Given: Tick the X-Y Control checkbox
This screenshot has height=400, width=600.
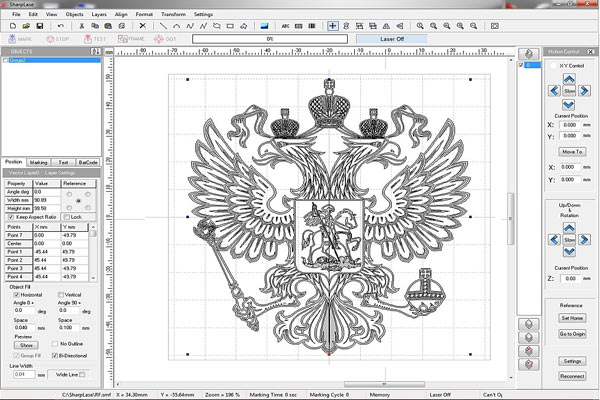Looking at the screenshot, I should 553,65.
